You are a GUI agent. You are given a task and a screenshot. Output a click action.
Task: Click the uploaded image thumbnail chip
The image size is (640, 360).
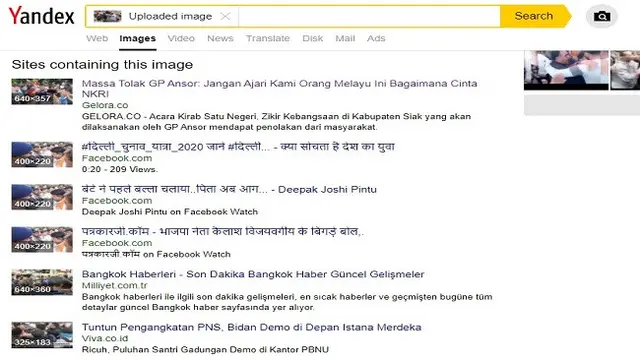click(x=107, y=16)
